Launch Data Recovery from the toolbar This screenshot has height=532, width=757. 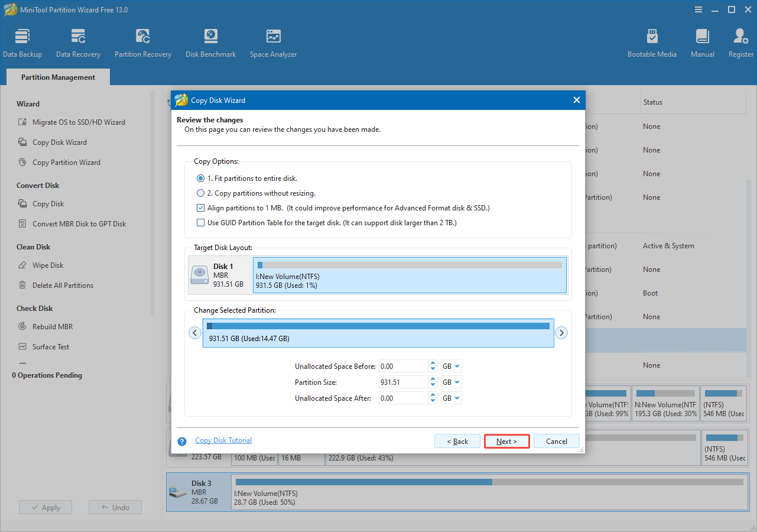coord(78,41)
